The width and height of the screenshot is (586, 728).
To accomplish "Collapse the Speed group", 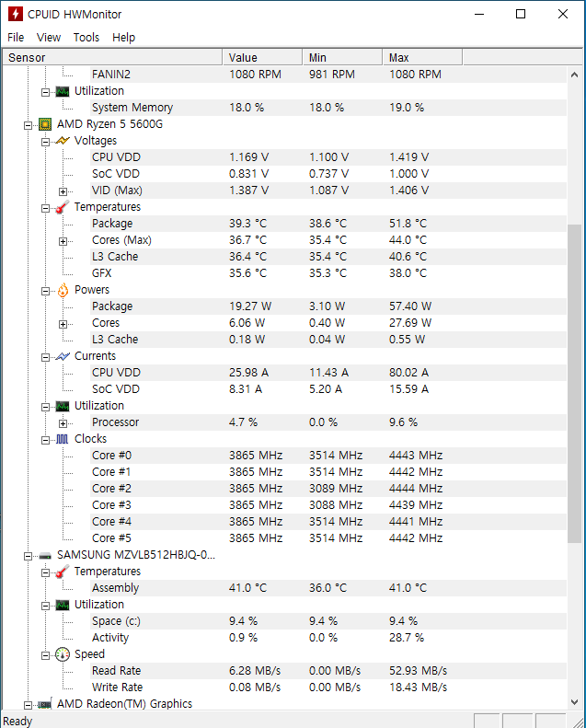I will pyautogui.click(x=45, y=655).
